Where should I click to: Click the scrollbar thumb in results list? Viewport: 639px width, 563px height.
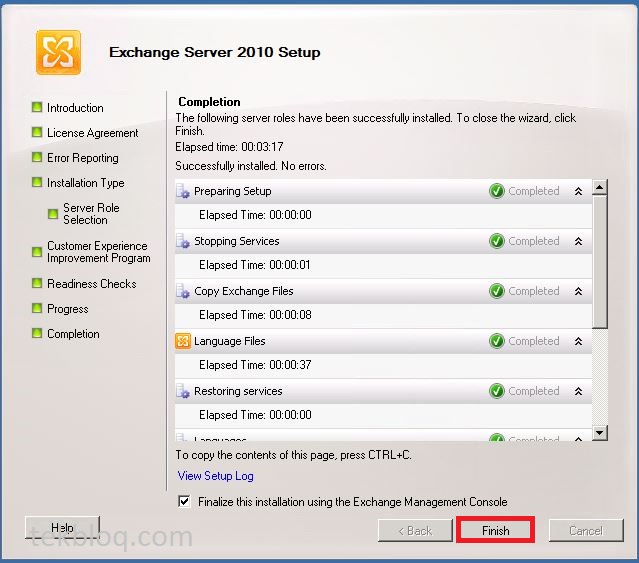tap(600, 262)
